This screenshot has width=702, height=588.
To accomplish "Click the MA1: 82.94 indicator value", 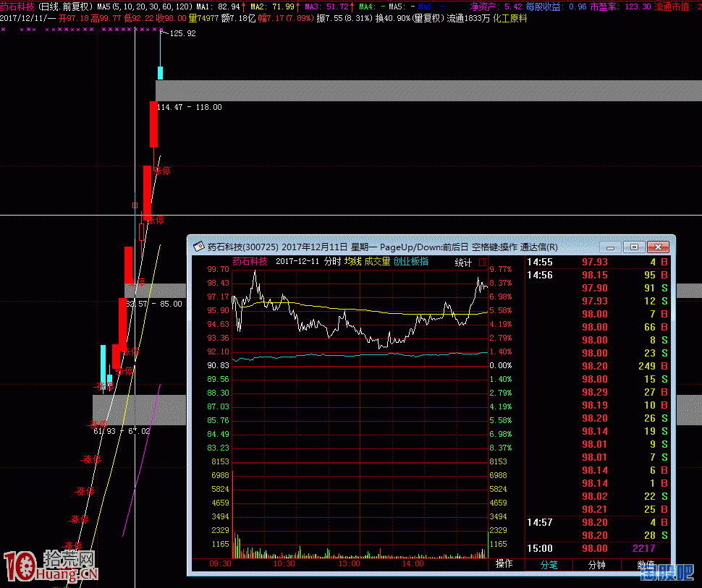I will (x=218, y=7).
